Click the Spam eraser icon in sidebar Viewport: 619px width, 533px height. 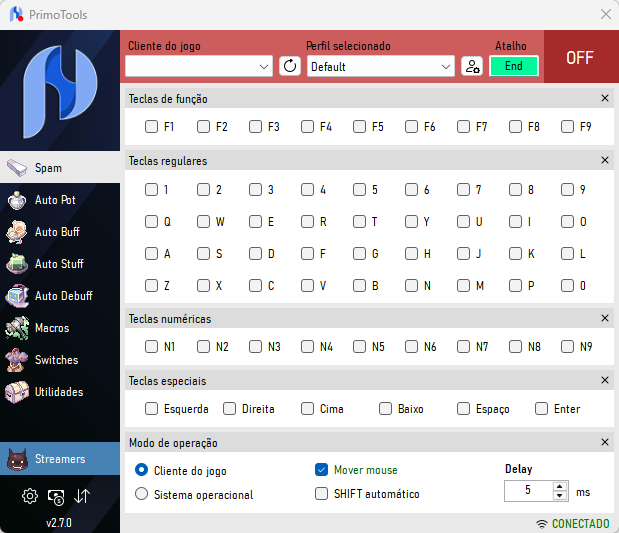17,168
